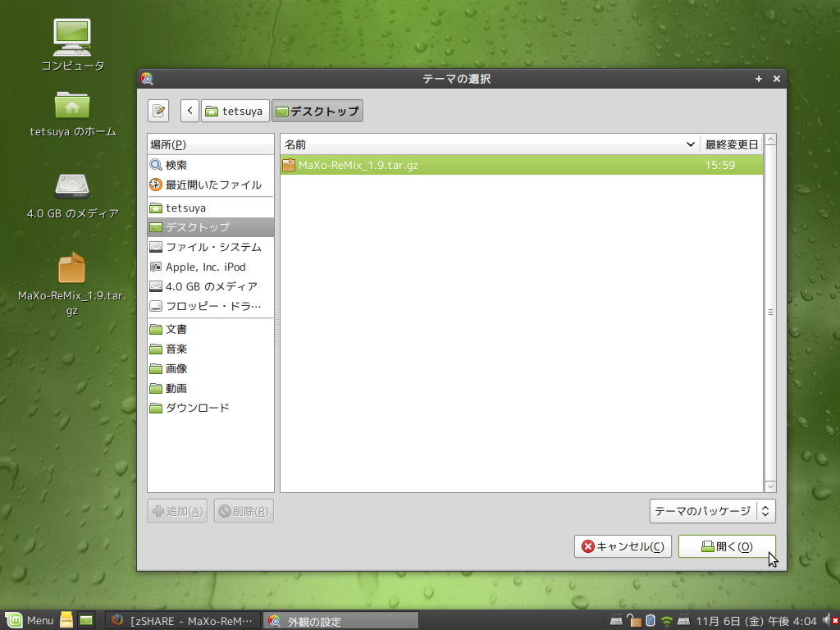Click the back chevron in path bar

[x=189, y=111]
